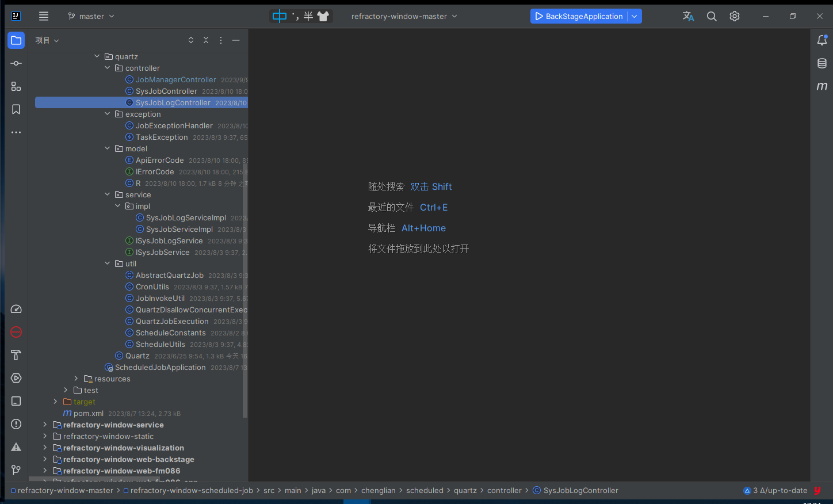Image resolution: width=833 pixels, height=504 pixels.
Task: Click chenglian breadcrumb
Action: point(378,490)
